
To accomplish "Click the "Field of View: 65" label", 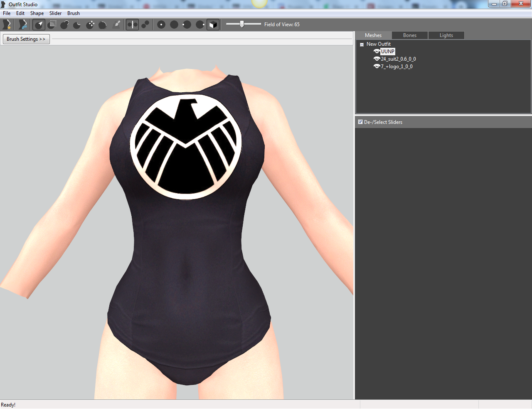I will (282, 25).
